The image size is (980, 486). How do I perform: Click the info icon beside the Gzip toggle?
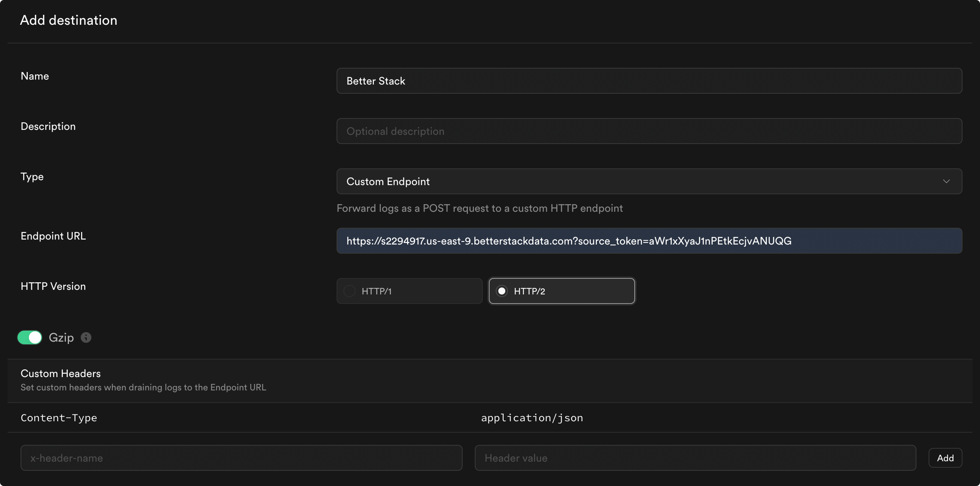pos(85,337)
